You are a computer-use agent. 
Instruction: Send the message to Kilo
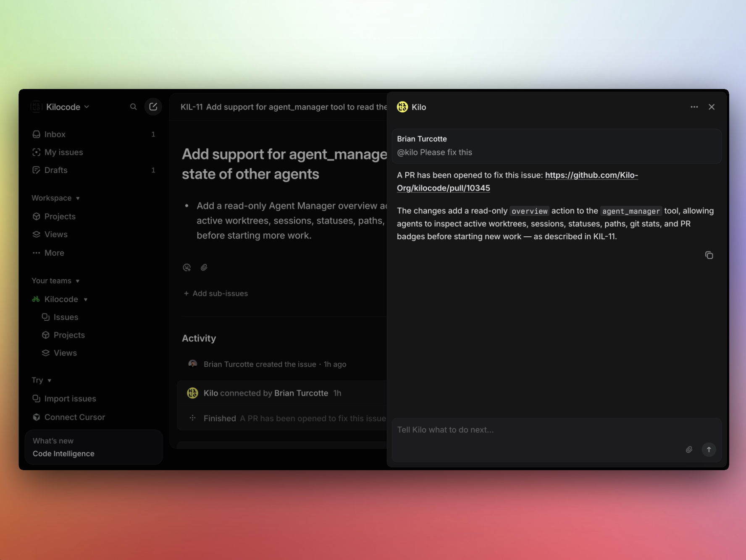709,450
